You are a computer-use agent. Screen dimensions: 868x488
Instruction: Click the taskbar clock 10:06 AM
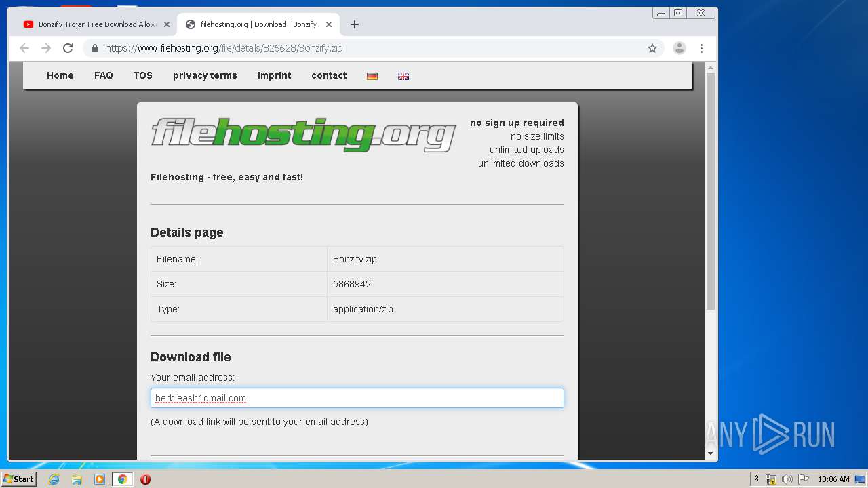[833, 479]
